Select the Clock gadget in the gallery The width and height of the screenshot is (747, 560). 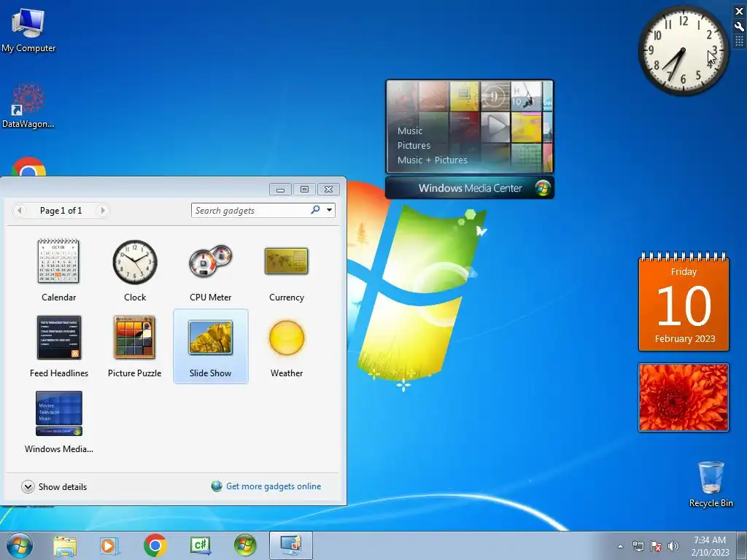coord(135,271)
